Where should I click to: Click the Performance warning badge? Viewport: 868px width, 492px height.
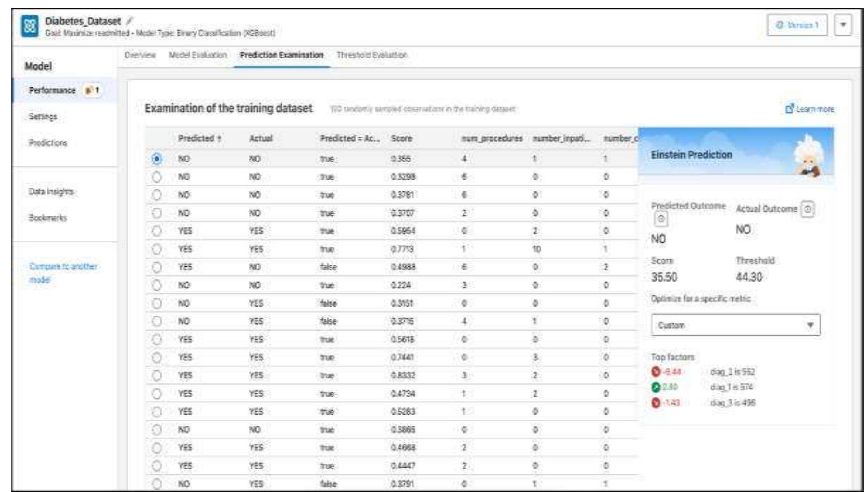pos(92,90)
